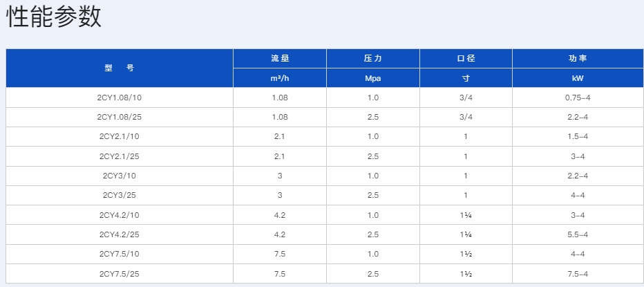Viewport: 644px width, 287px height.
Task: Select the 7.5–4 power value cell
Action: click(578, 274)
